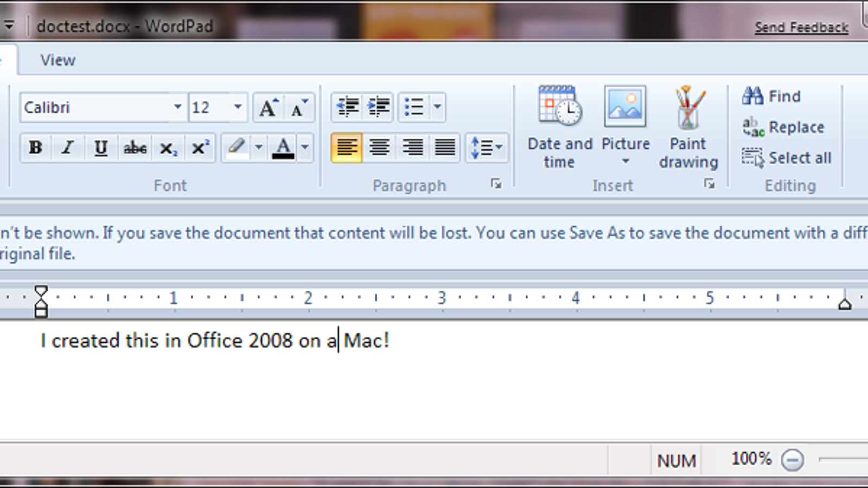Image resolution: width=868 pixels, height=488 pixels.
Task: Click the word 'Office' in the document
Action: tap(215, 341)
